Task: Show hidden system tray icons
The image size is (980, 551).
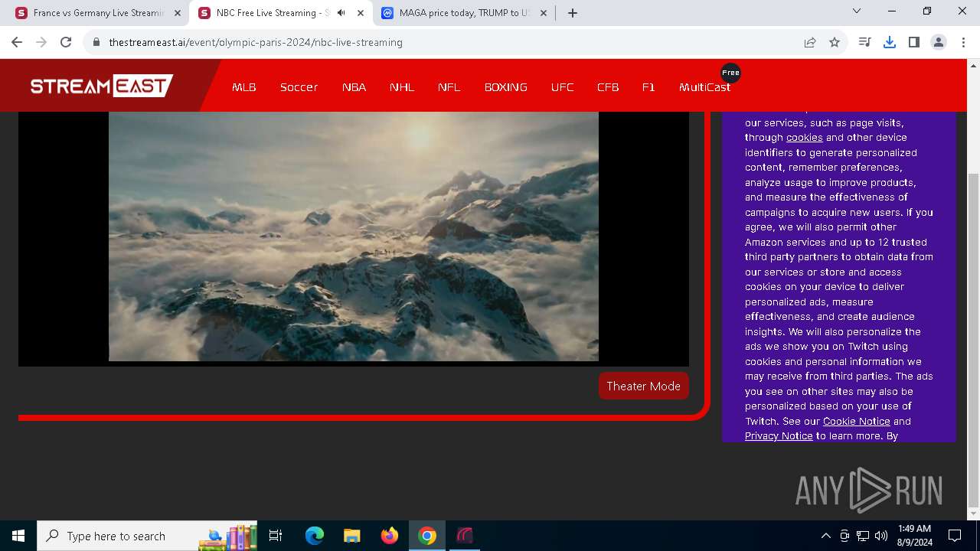Action: click(825, 536)
